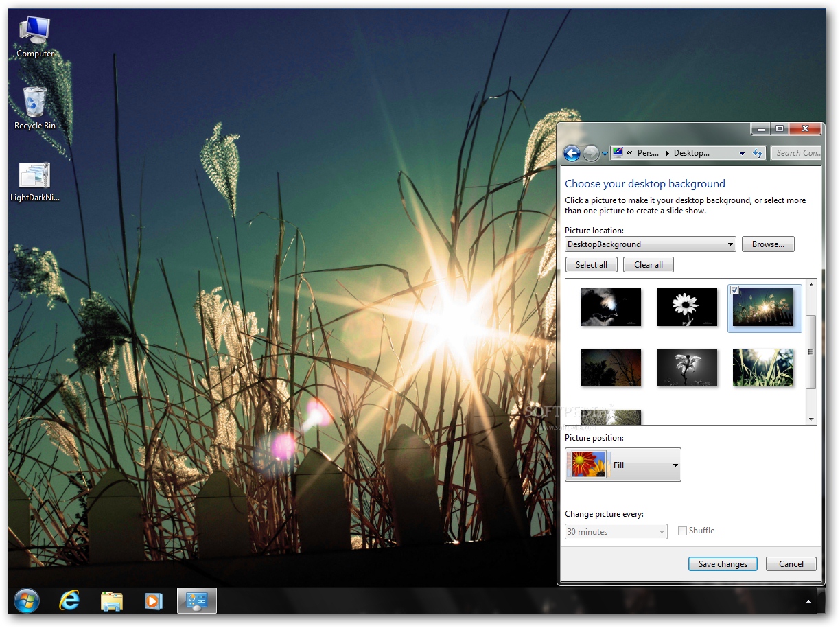Open the Picture position Fill dropdown

623,465
